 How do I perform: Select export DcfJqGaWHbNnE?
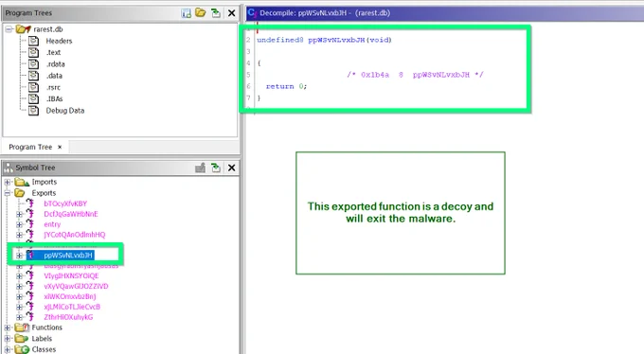pyautogui.click(x=71, y=214)
